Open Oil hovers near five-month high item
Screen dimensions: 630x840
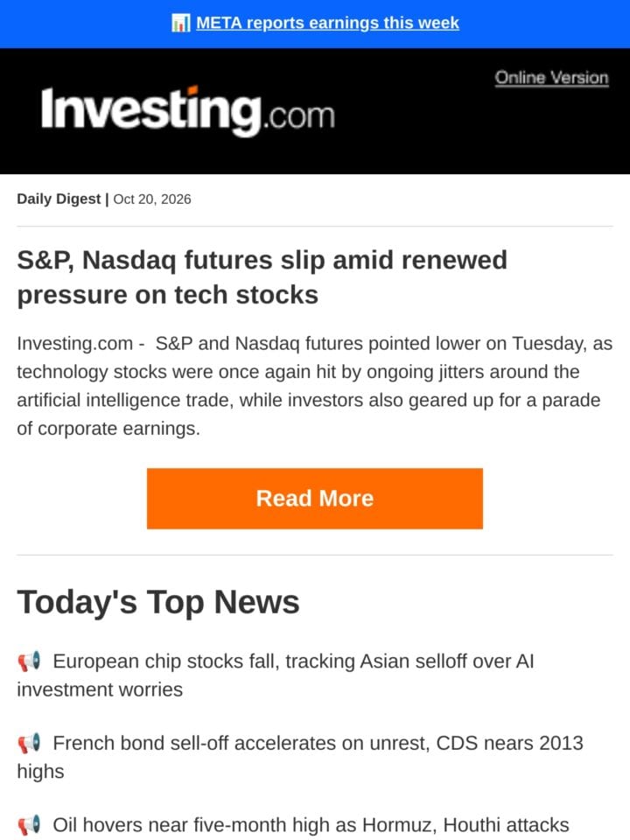311,825
